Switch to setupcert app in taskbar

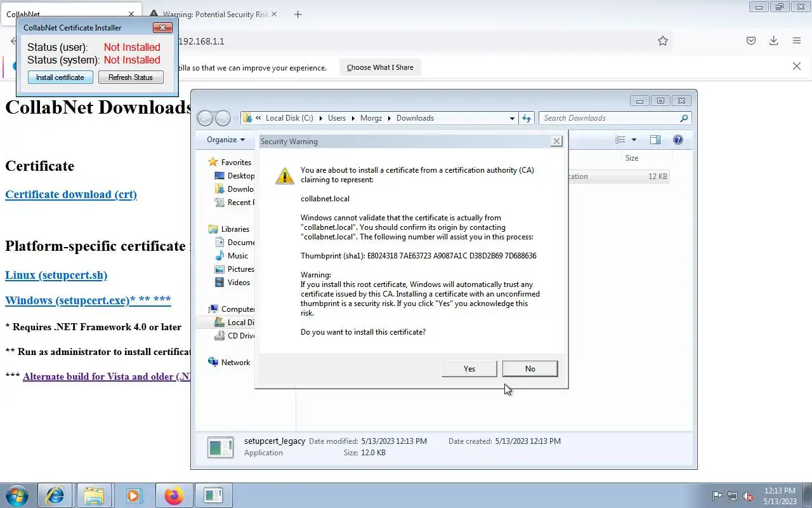coord(213,495)
